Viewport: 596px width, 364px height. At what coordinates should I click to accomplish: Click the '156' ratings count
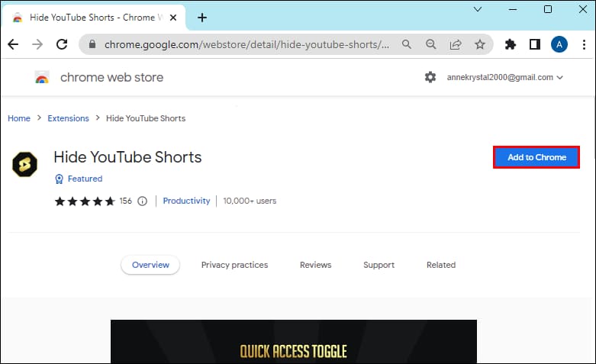tap(125, 201)
